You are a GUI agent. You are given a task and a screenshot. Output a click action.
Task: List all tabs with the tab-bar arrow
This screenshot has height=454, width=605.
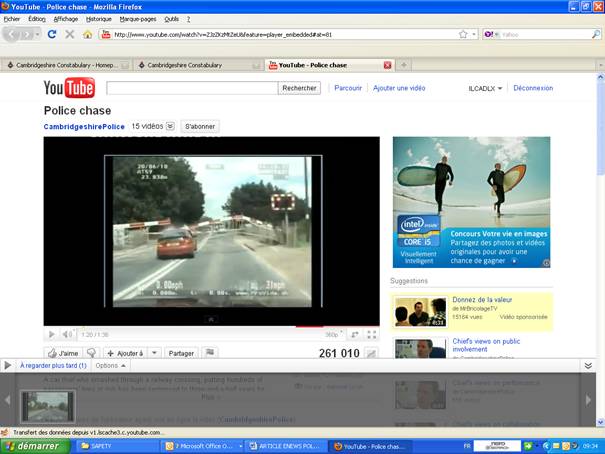coord(600,65)
